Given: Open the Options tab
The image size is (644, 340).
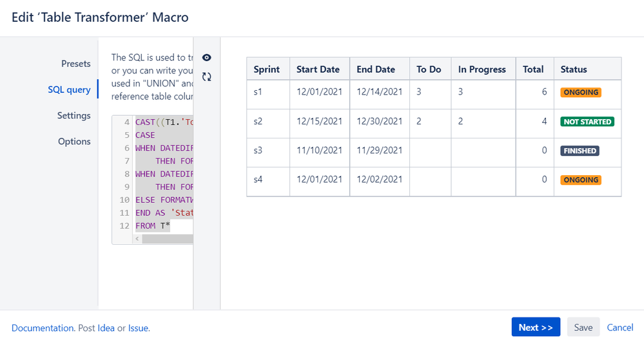Looking at the screenshot, I should (x=74, y=141).
